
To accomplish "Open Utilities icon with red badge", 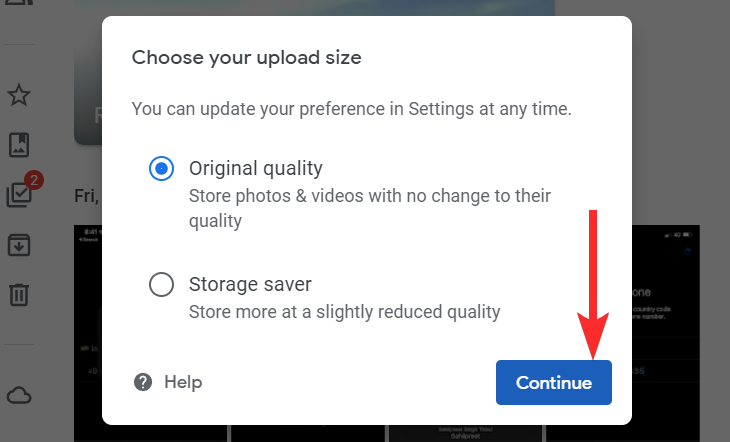I will coord(20,194).
